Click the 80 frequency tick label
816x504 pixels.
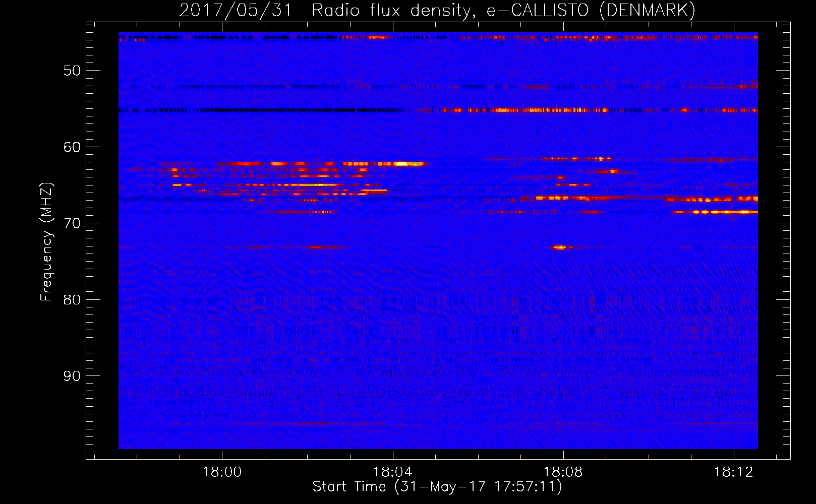coord(72,300)
